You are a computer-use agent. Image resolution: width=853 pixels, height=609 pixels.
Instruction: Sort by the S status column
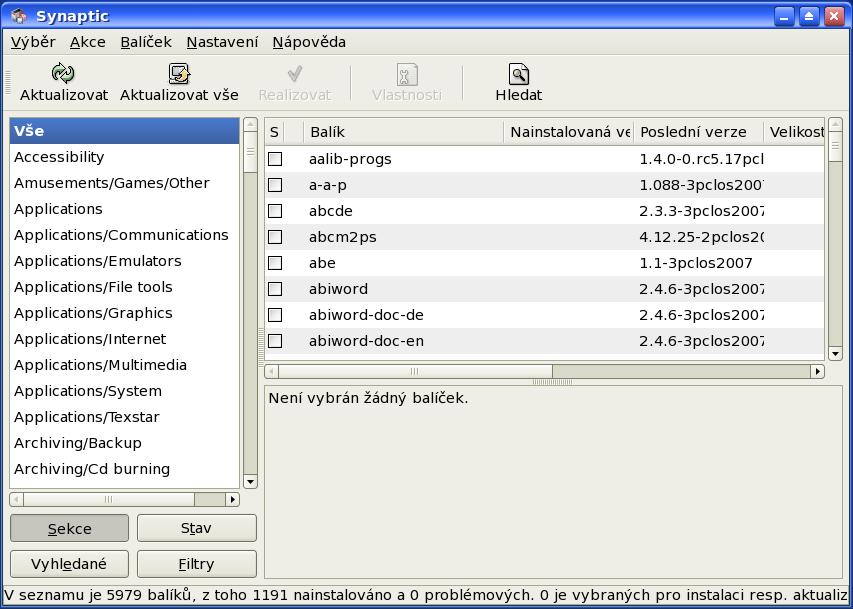point(274,132)
